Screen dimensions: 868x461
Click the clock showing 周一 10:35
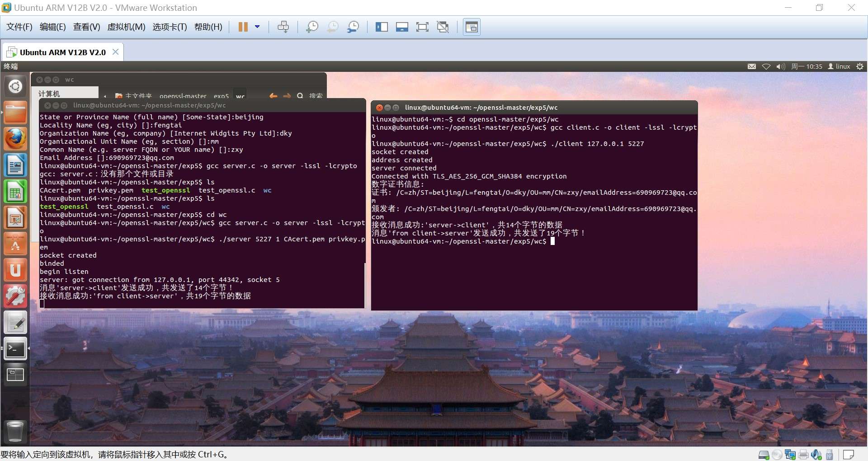click(807, 66)
